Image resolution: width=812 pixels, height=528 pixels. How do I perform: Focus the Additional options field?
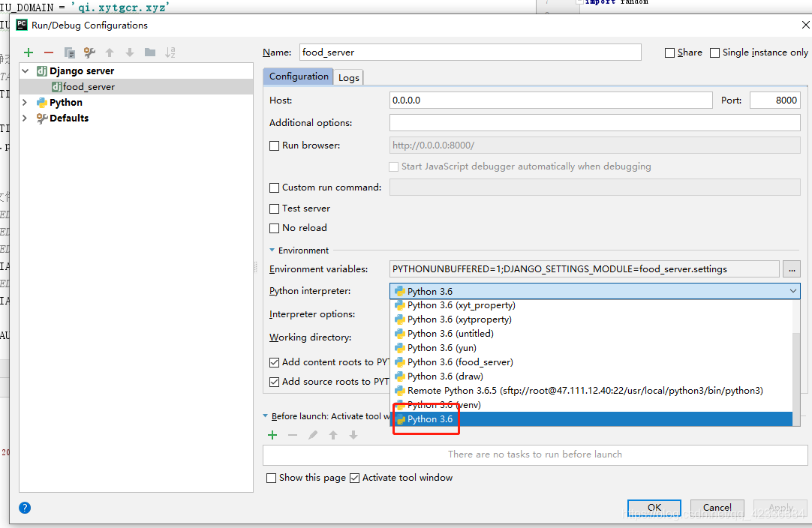point(595,123)
